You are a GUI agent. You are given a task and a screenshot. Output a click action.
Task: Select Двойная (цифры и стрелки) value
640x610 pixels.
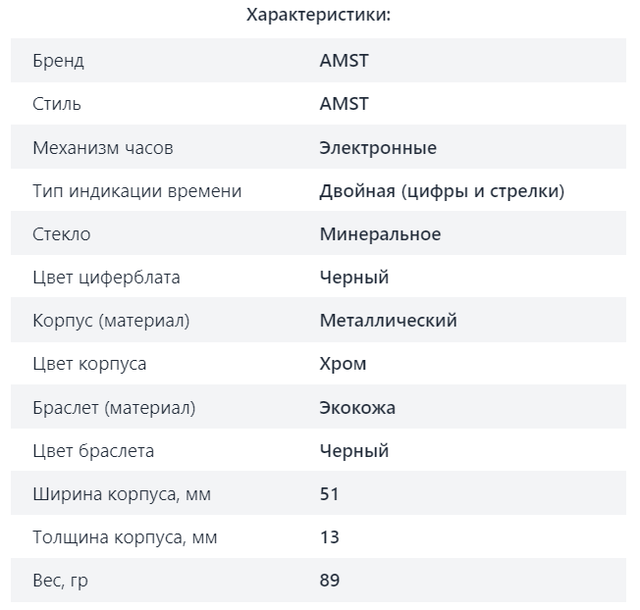442,191
